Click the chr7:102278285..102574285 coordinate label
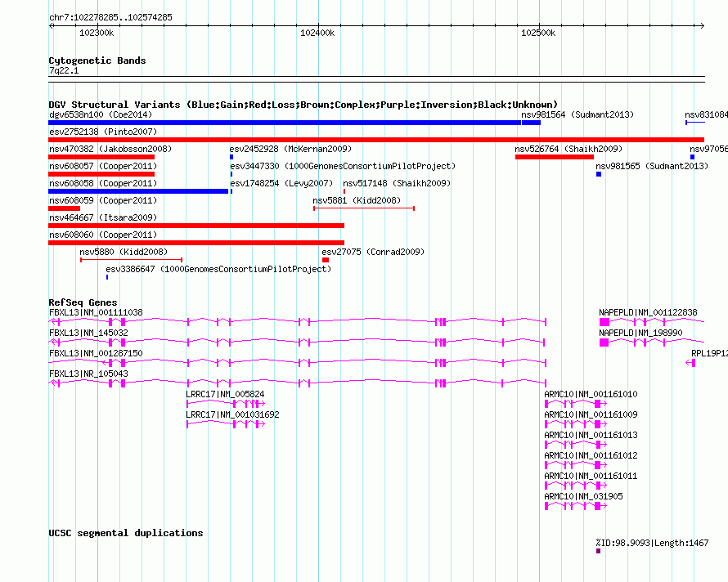 tap(111, 18)
